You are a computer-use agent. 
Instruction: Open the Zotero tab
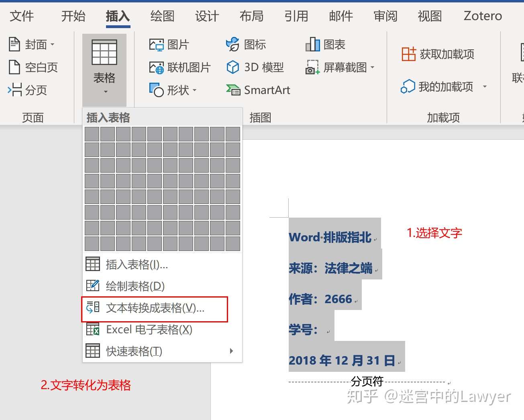[x=483, y=16]
